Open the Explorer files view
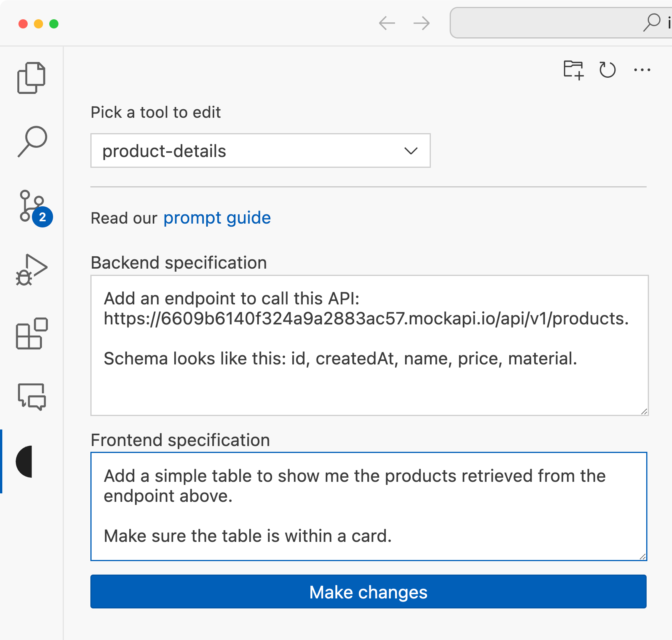672x640 pixels. pyautogui.click(x=31, y=77)
